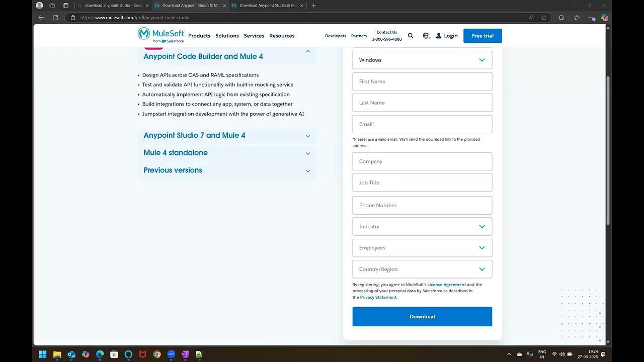Open McAfee from the taskbar
644x362 pixels.
[142, 354]
